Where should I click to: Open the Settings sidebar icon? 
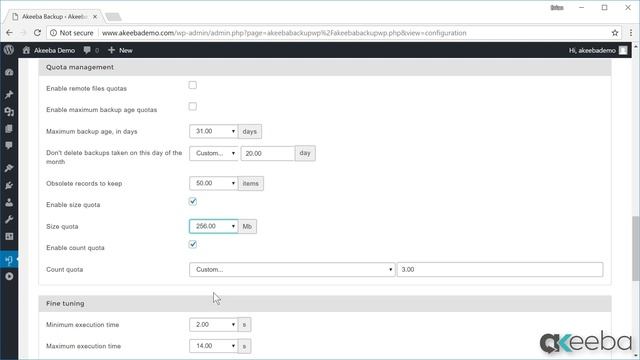coord(9,237)
